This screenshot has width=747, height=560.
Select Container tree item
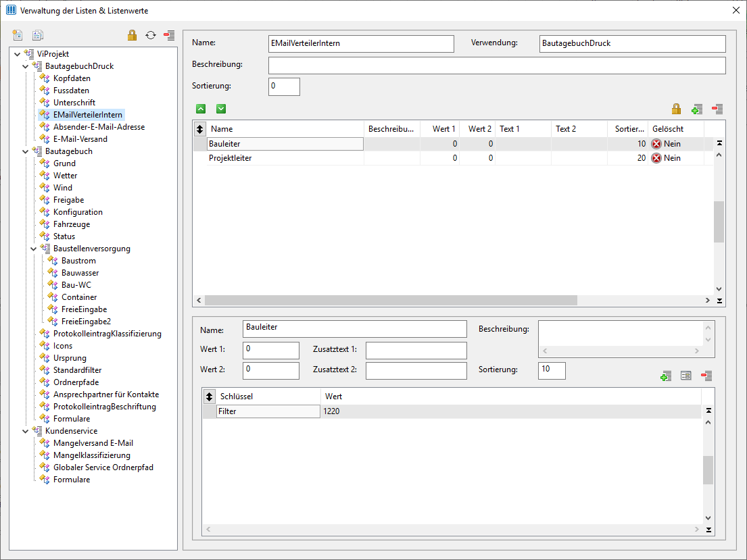tap(79, 297)
